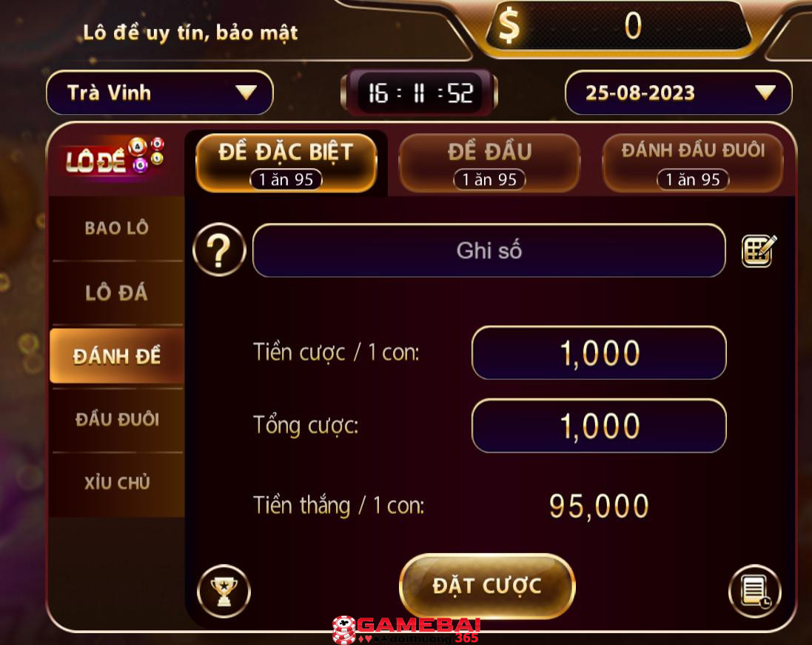Click the Đặt Cược bet button
The width and height of the screenshot is (812, 645).
[x=487, y=586]
